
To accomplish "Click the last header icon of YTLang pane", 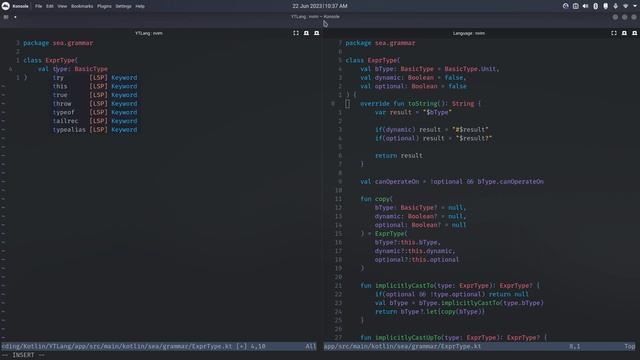I will coord(316,33).
